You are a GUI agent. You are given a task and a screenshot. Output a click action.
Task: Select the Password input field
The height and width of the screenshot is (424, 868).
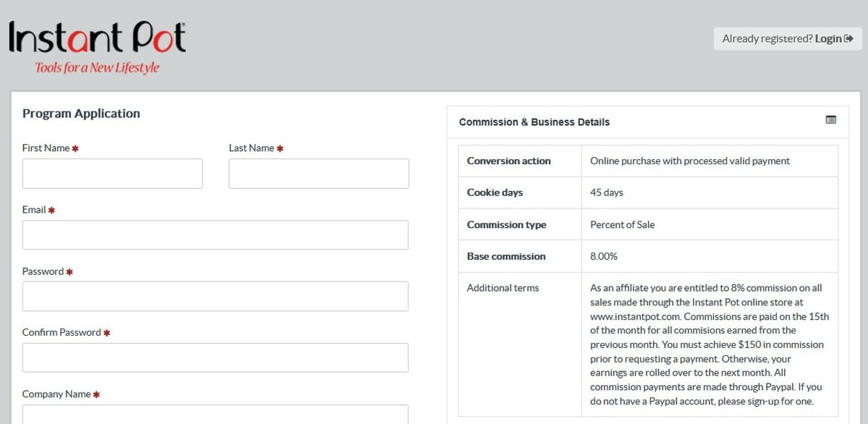click(x=216, y=297)
